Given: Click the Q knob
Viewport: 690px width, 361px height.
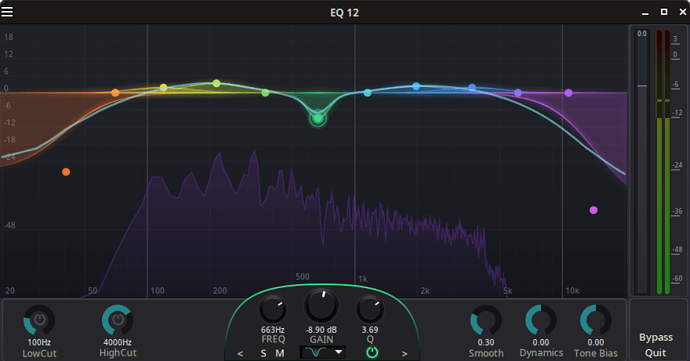Looking at the screenshot, I should [x=370, y=309].
